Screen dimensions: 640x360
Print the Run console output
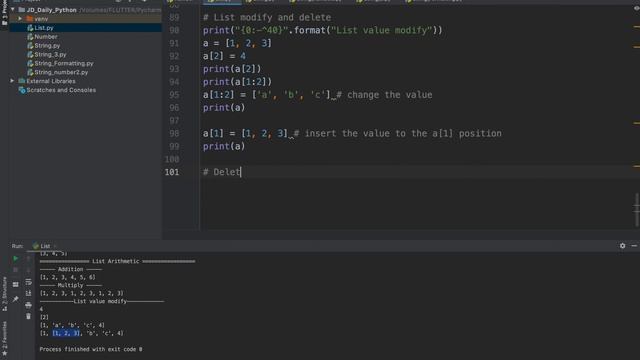[28, 305]
